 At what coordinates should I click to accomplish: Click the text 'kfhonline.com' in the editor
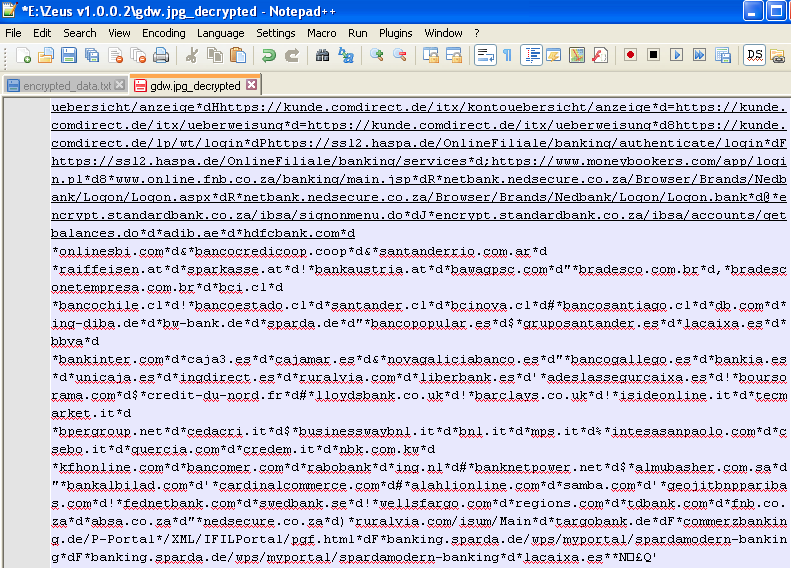click(x=111, y=467)
